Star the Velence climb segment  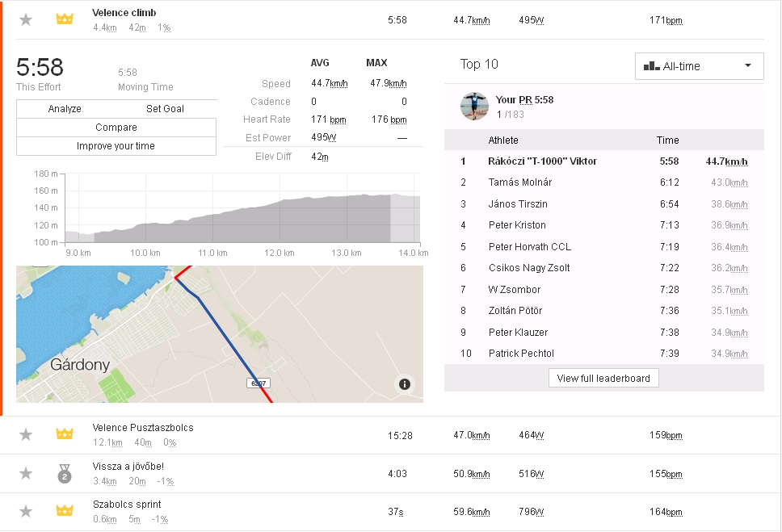[26, 19]
